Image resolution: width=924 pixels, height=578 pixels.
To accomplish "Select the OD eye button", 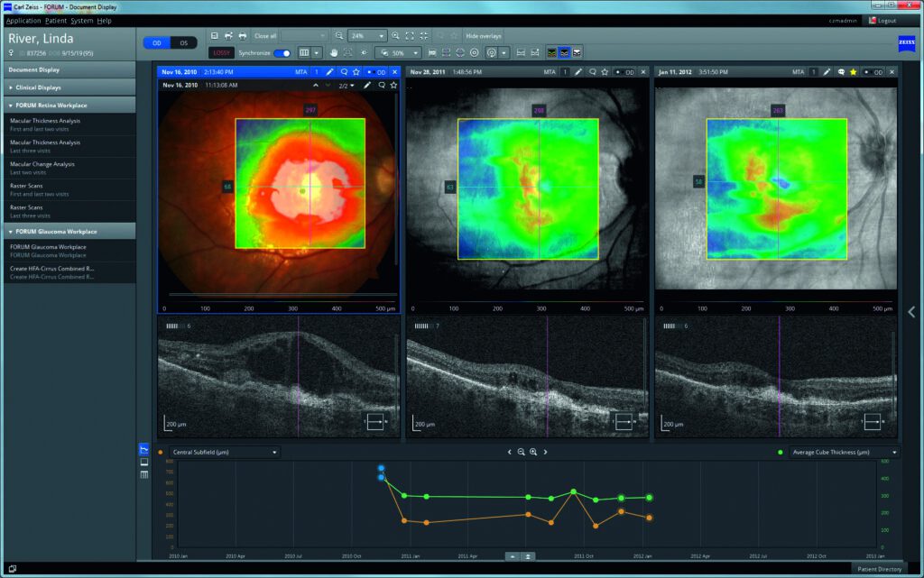I will tap(157, 43).
